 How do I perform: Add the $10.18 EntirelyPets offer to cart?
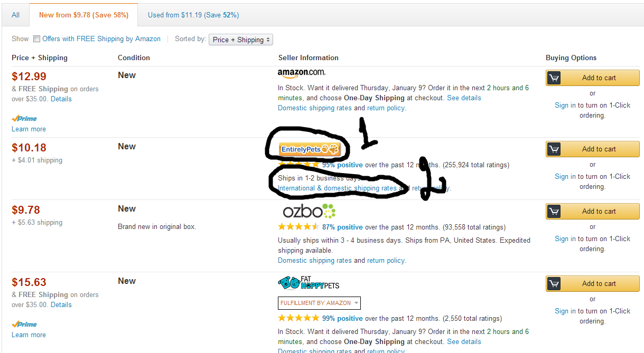pos(593,149)
